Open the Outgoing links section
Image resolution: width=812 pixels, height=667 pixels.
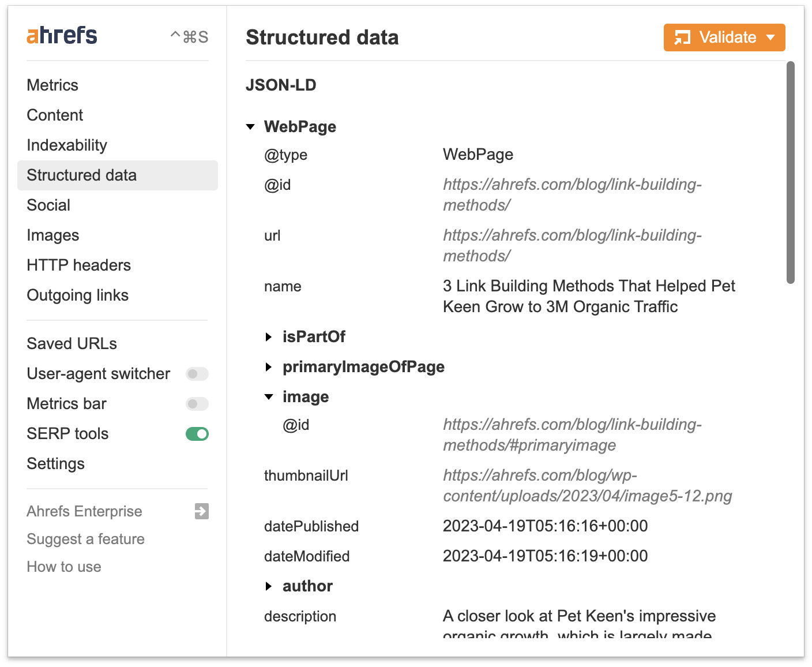tap(78, 295)
